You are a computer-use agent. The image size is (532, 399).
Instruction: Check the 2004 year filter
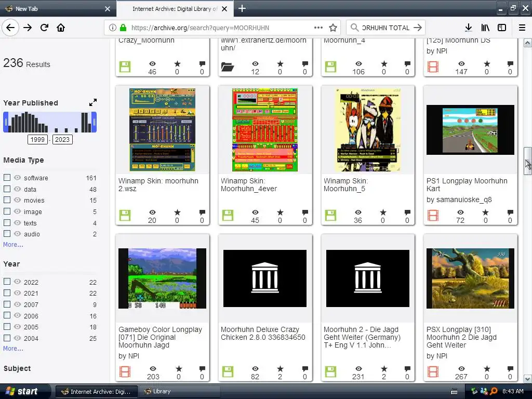(x=7, y=338)
